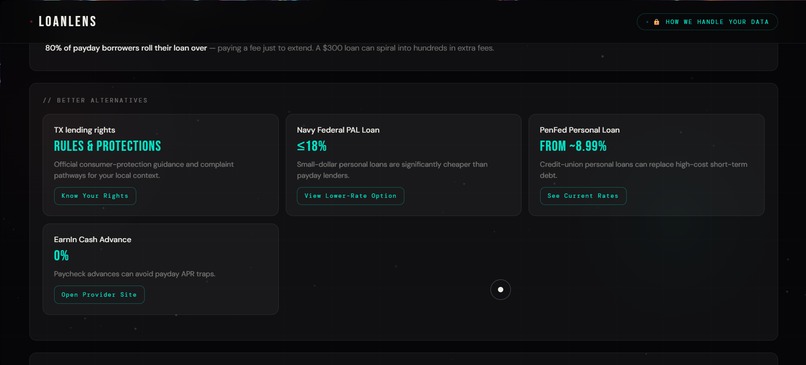Click the LoanLens logo

67,22
